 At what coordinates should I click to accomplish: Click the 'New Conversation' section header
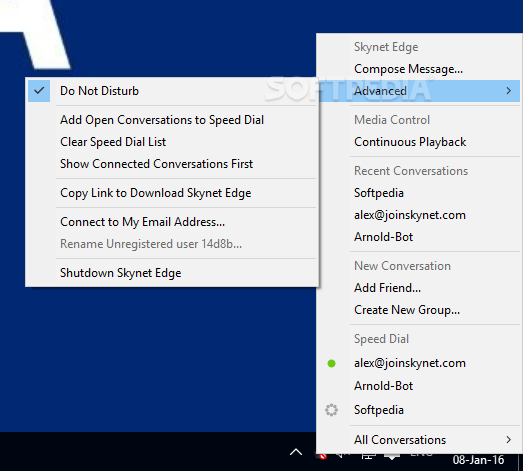point(402,266)
